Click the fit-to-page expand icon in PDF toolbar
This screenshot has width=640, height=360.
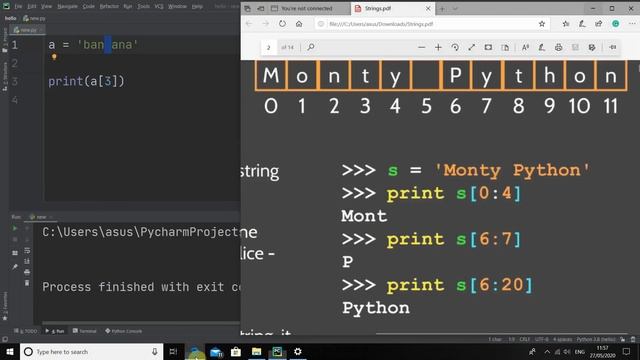pos(472,47)
